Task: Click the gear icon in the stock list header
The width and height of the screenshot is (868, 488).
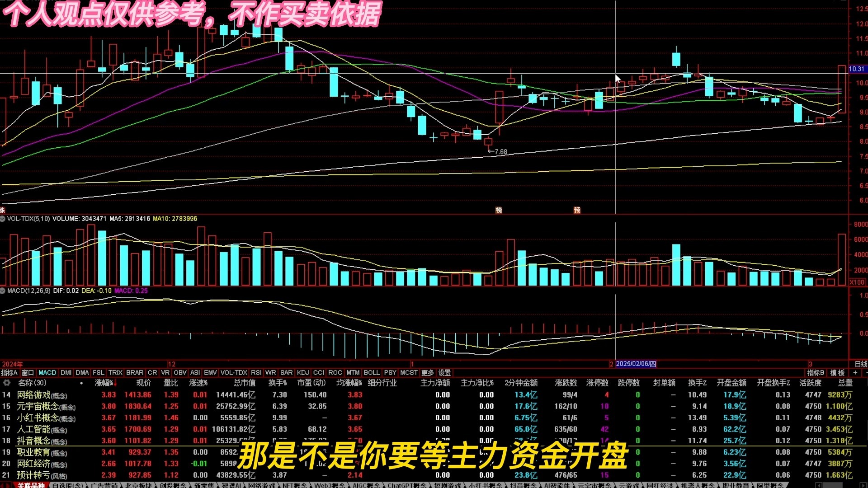Action: pos(6,383)
